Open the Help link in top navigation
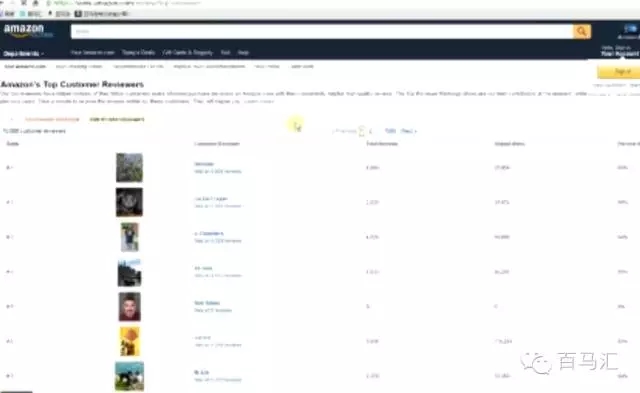The width and height of the screenshot is (640, 393). click(x=243, y=53)
